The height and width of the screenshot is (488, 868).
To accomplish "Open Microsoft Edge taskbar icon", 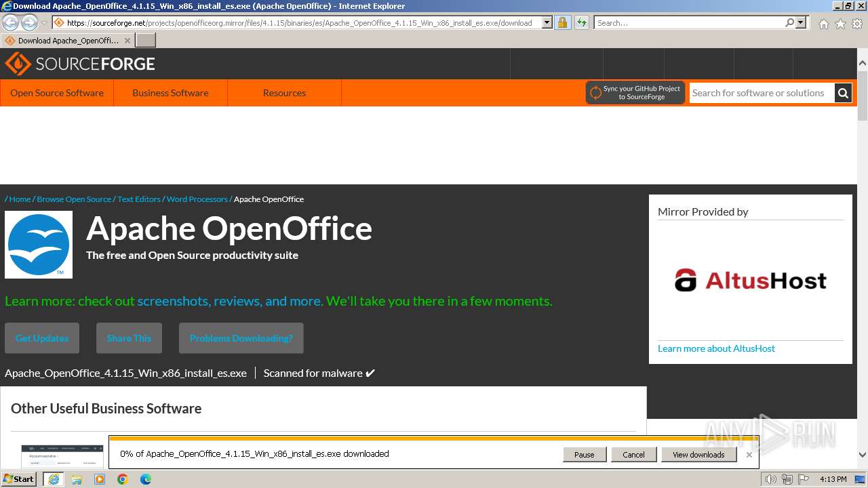I will (x=146, y=479).
